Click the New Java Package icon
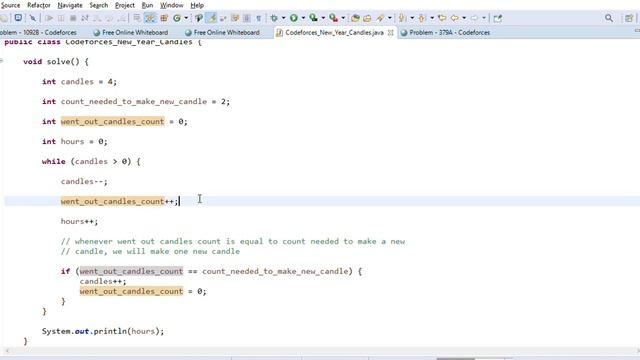The image size is (640, 360). pyautogui.click(x=164, y=18)
